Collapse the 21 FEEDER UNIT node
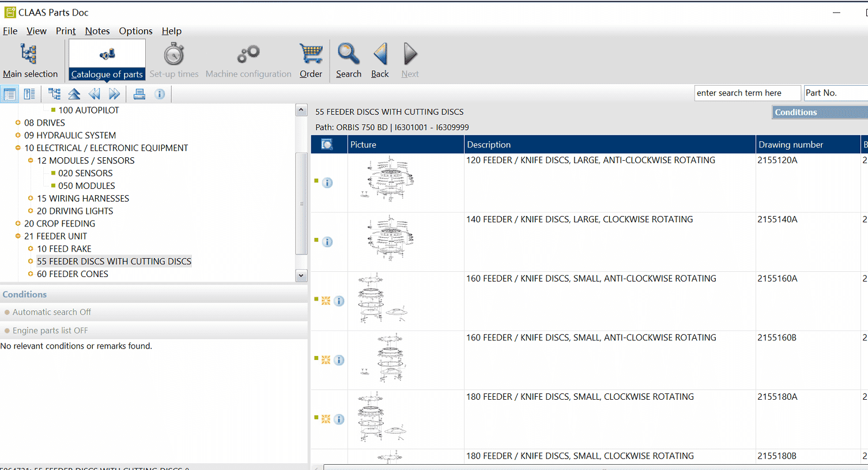This screenshot has width=868, height=470. 18,236
